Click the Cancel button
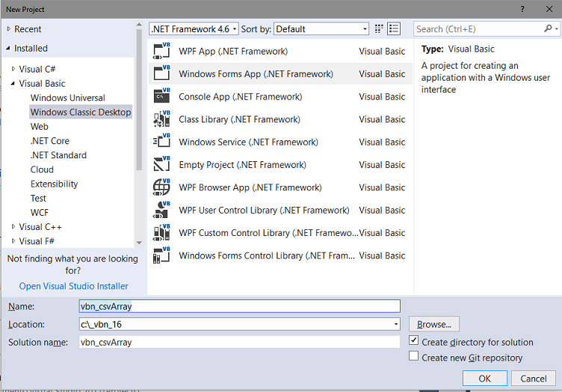Image resolution: width=562 pixels, height=392 pixels. (x=534, y=379)
